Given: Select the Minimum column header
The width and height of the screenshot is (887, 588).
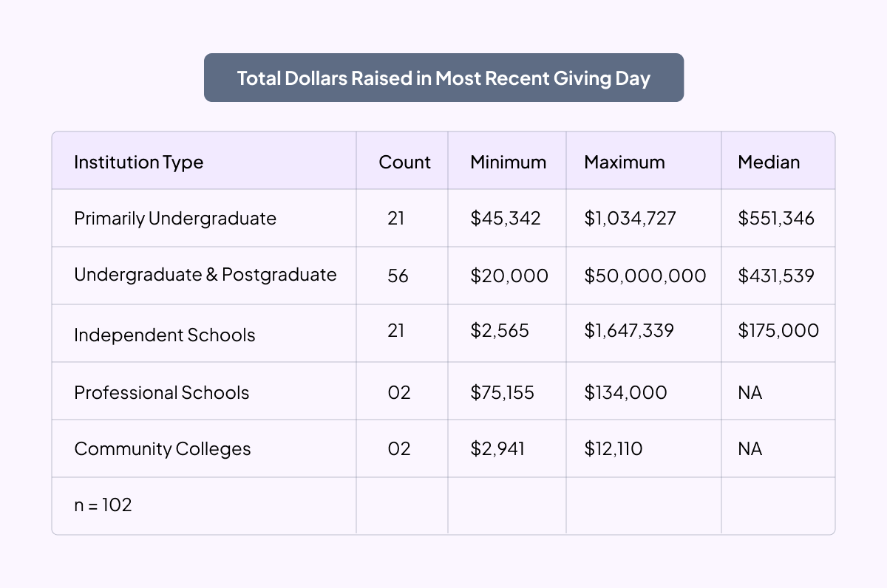Looking at the screenshot, I should (x=508, y=162).
